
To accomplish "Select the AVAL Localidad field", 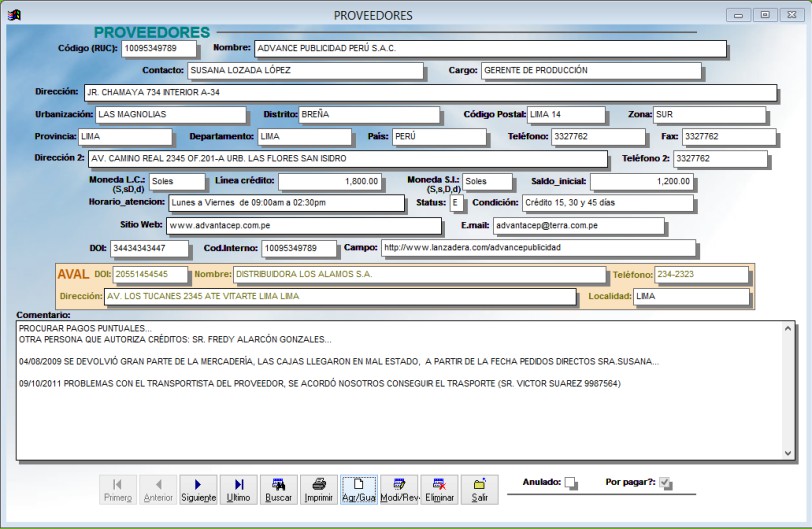I will pyautogui.click(x=691, y=297).
